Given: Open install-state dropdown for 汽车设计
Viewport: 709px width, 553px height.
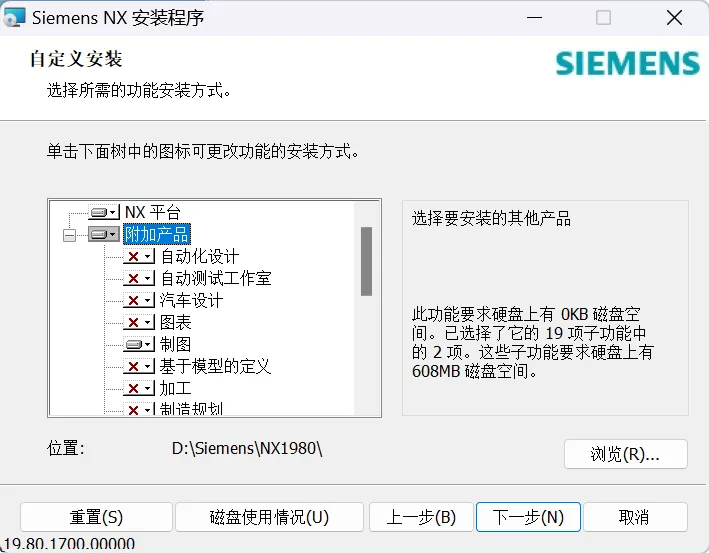Looking at the screenshot, I should pyautogui.click(x=139, y=300).
